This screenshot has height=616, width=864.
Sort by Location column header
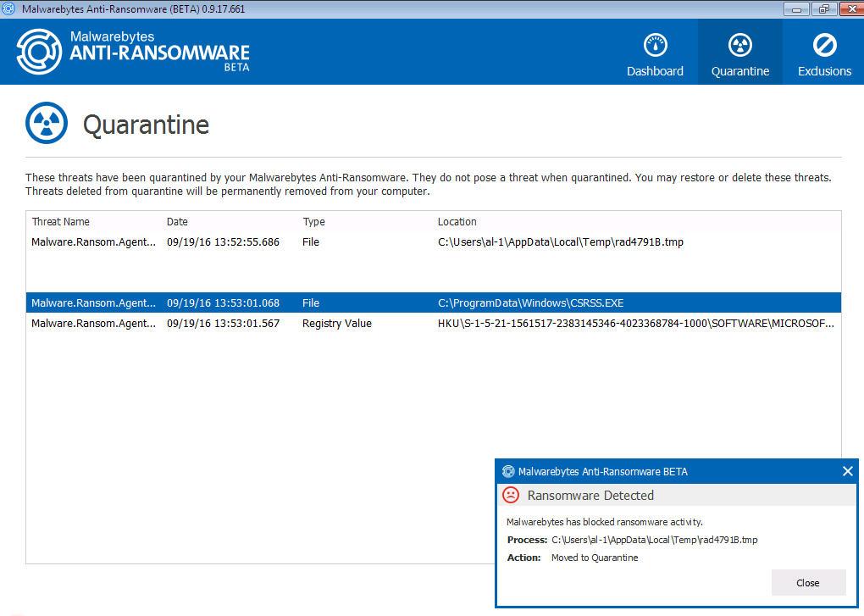[457, 221]
